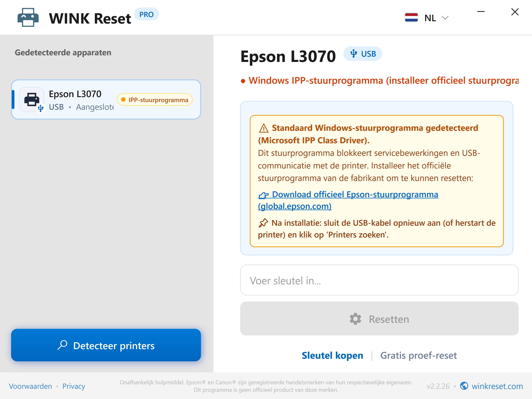This screenshot has height=399, width=532.
Task: Open Sleutel kopen link
Action: [x=332, y=355]
